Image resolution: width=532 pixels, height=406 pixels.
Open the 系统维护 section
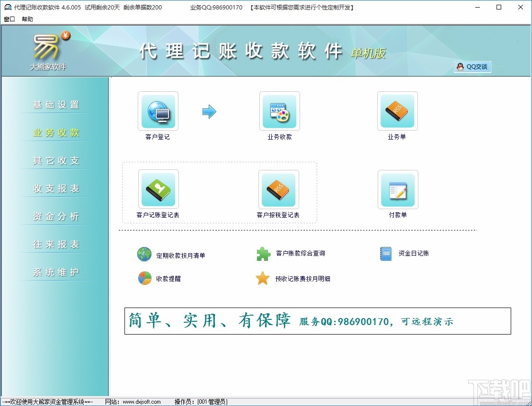click(x=55, y=272)
